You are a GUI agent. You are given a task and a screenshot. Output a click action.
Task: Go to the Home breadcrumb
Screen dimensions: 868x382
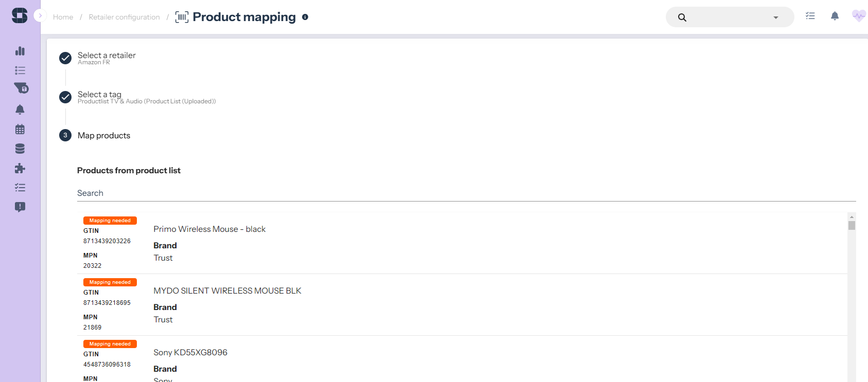[63, 17]
